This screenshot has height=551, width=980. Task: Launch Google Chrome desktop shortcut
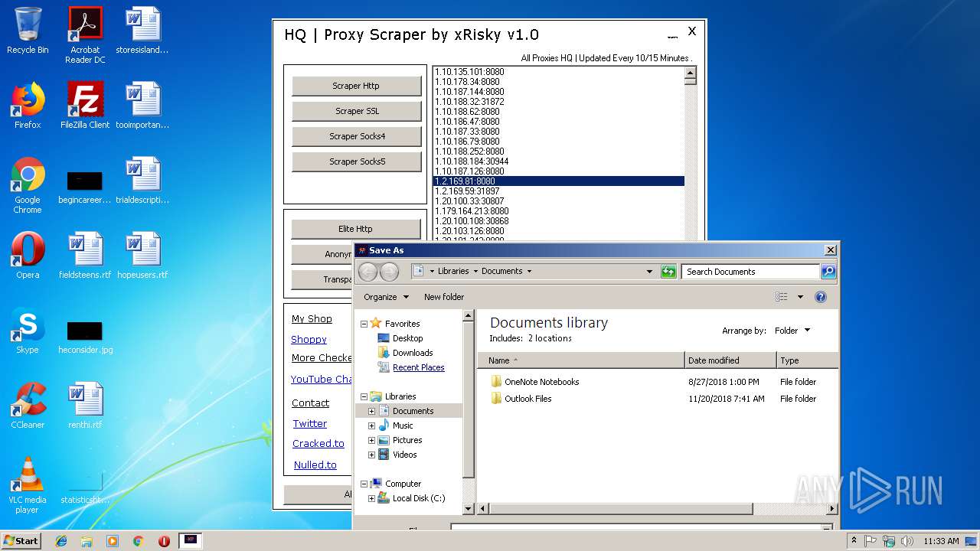(x=28, y=185)
